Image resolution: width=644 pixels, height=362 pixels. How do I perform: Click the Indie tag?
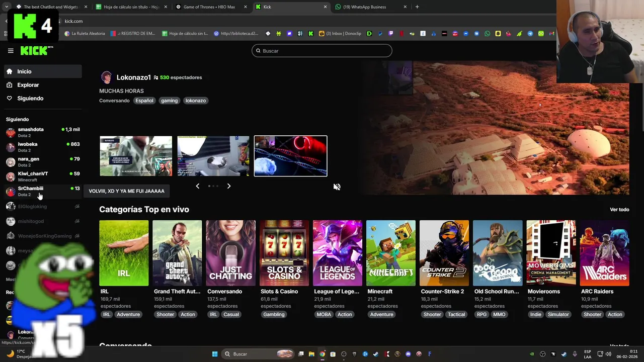536,314
